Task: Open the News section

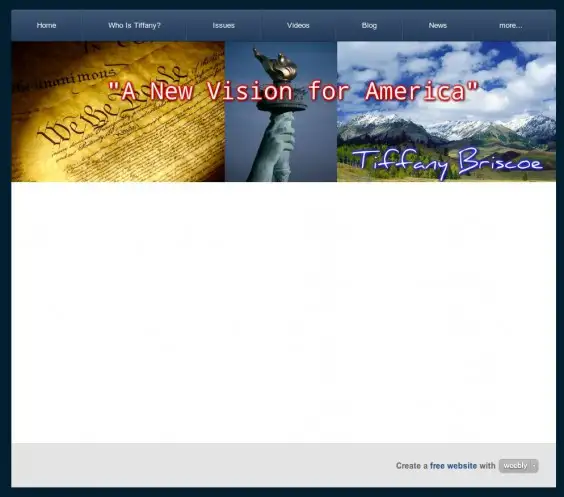Action: (437, 26)
